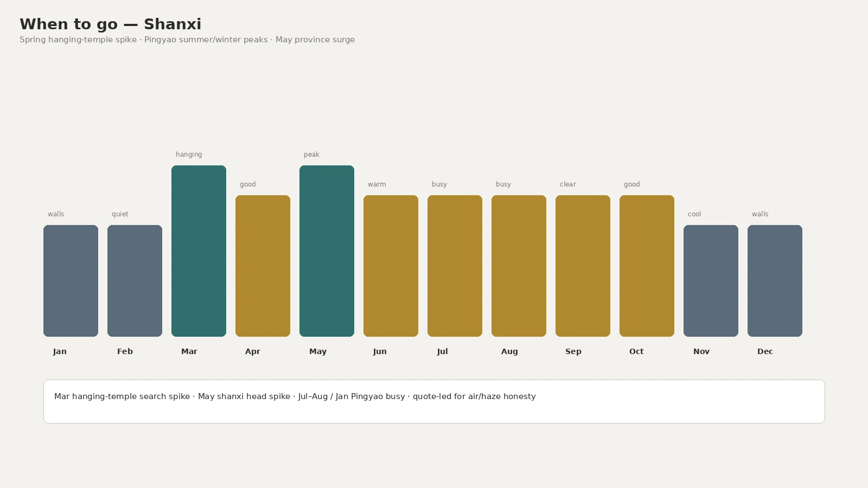The width and height of the screenshot is (868, 488).
Task: Click the January bar in the chart
Action: click(71, 281)
